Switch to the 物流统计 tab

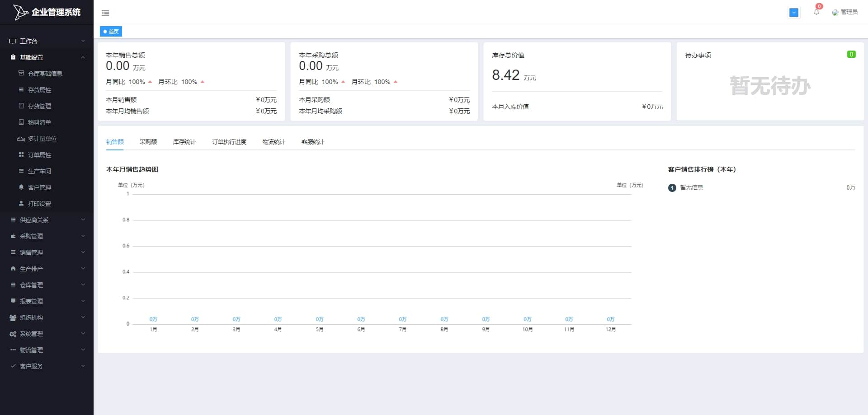(274, 142)
